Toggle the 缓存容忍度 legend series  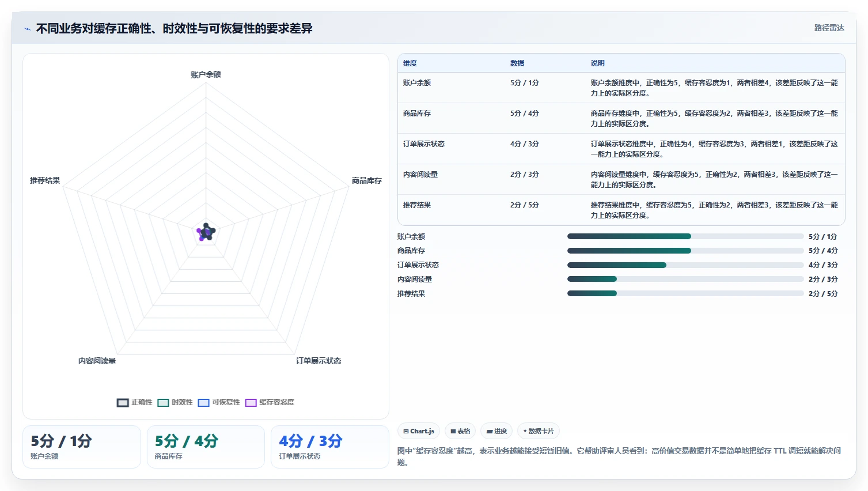pyautogui.click(x=270, y=402)
